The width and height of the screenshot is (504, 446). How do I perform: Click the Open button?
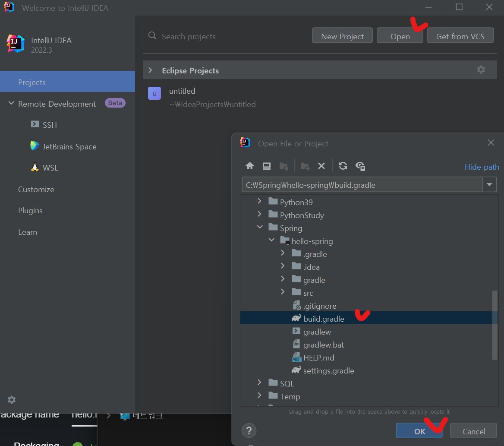(400, 36)
